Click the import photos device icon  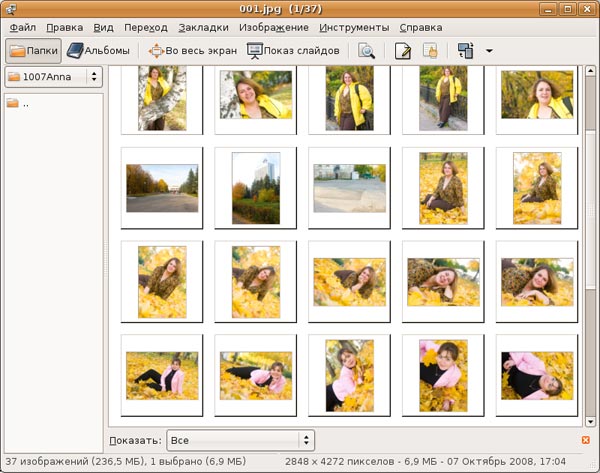[x=466, y=51]
